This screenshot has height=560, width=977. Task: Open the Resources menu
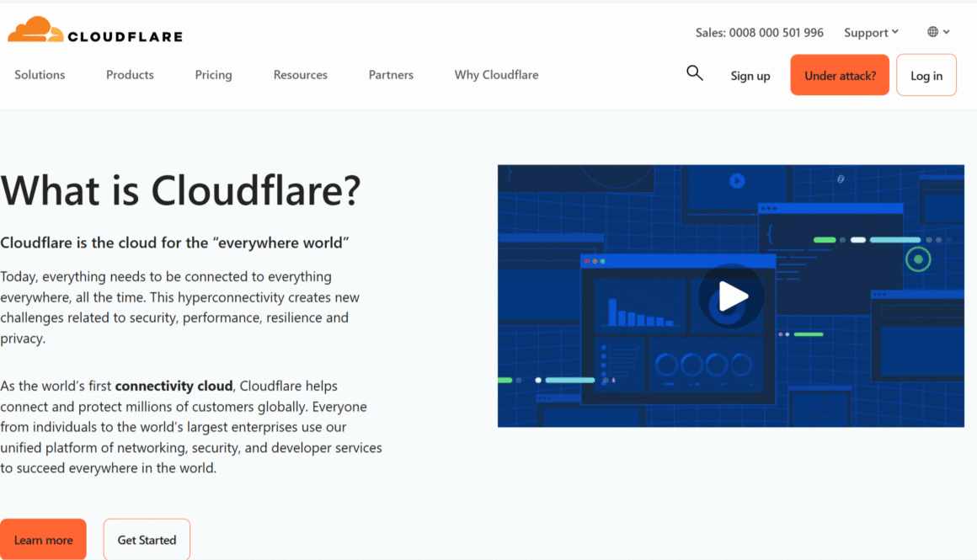(x=300, y=74)
